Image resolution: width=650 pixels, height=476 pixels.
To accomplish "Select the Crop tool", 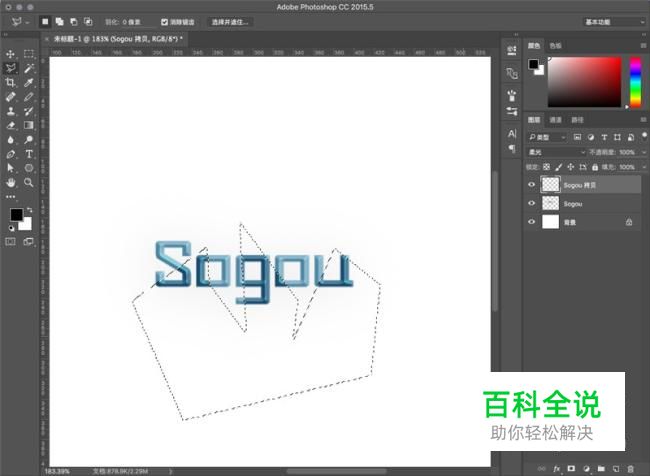I will click(x=11, y=83).
